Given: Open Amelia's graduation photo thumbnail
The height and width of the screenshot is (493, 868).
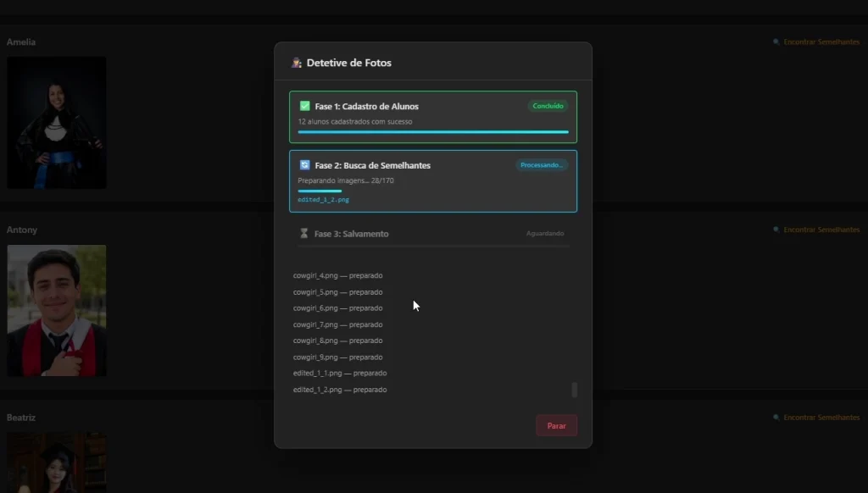Looking at the screenshot, I should click(57, 122).
